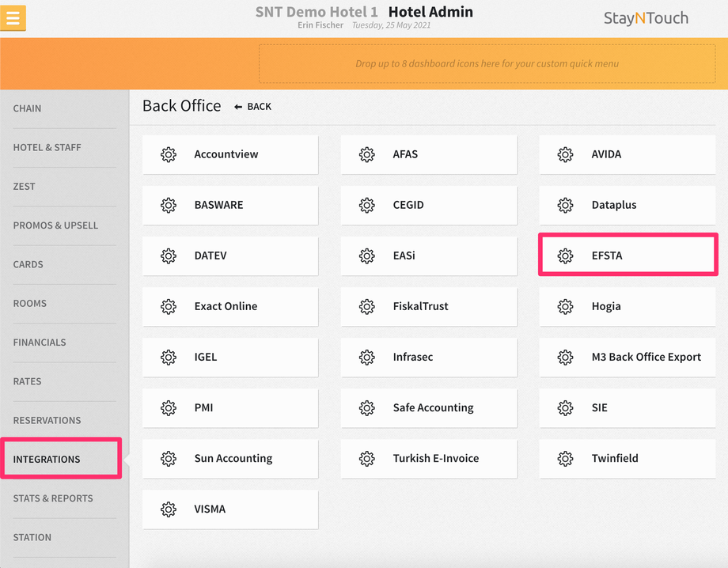728x568 pixels.
Task: Click the BACK arrow icon
Action: point(238,107)
